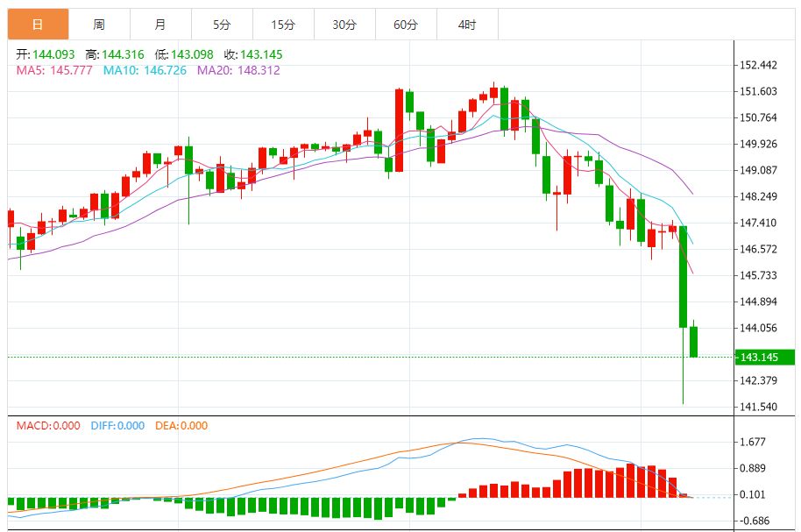The height and width of the screenshot is (532, 801).
Task: Click the 1.677 MACD axis label
Action: tap(753, 442)
